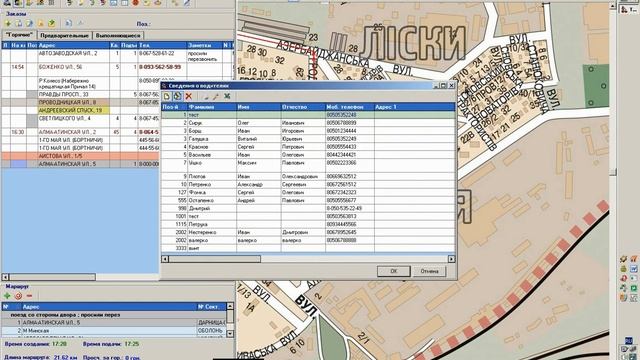Click the red X delete icon in drivers dialog
Screen dimensions: 640x360
click(189, 96)
